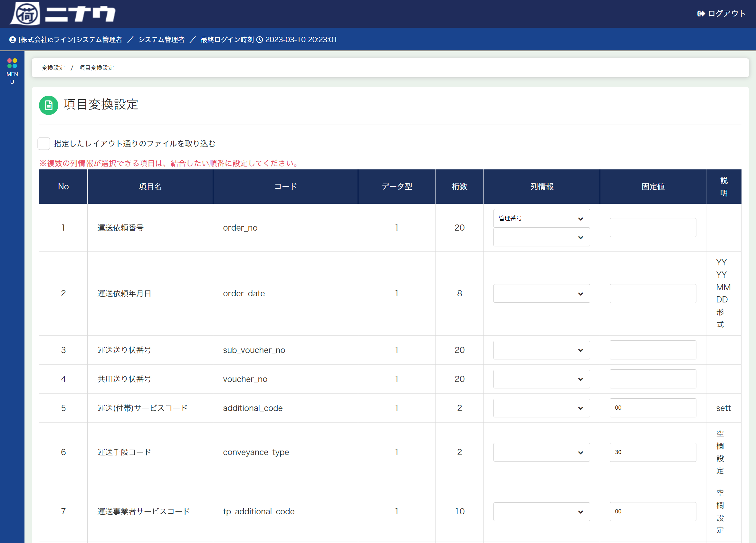Image resolution: width=756 pixels, height=543 pixels.
Task: Click the 項目変換設定 breadcrumb item
Action: point(96,68)
